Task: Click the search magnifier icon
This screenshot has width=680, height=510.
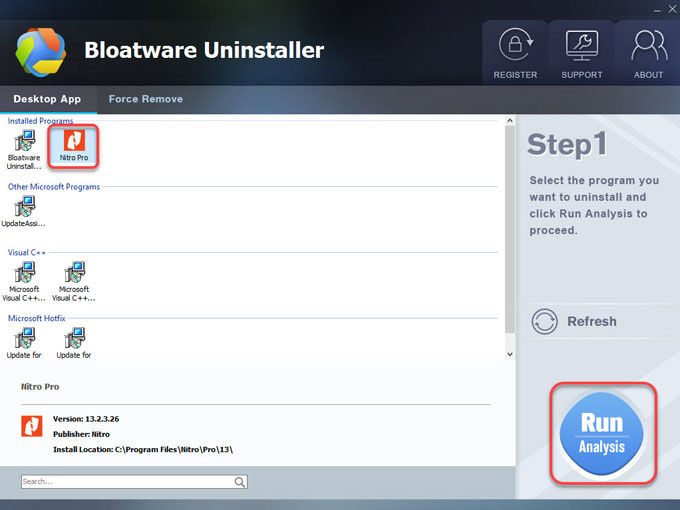Action: (240, 482)
